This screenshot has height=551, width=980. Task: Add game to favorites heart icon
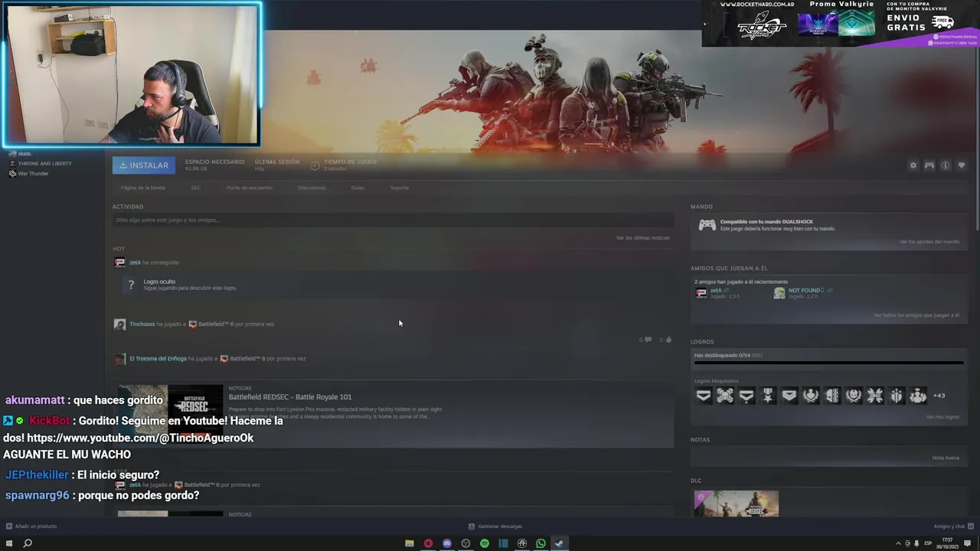pyautogui.click(x=962, y=165)
